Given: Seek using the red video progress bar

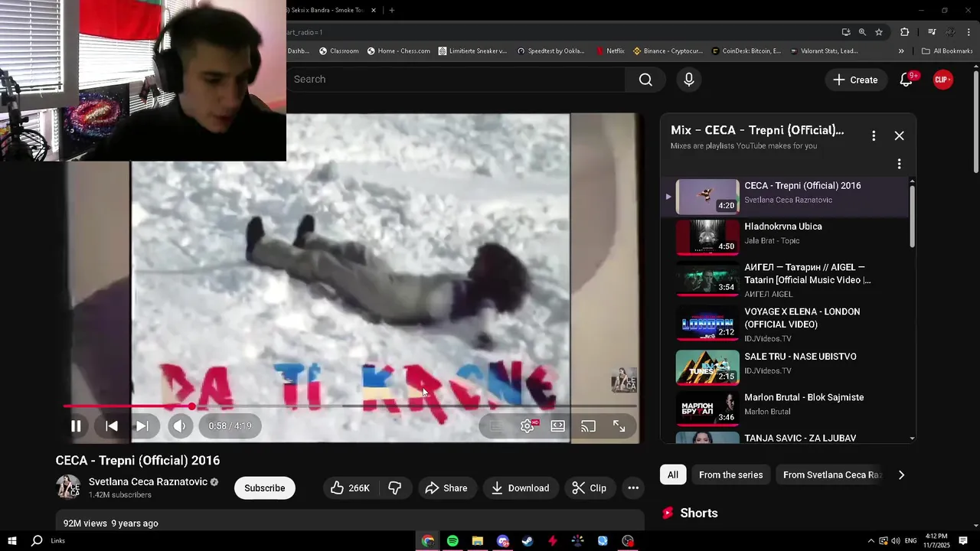Looking at the screenshot, I should point(351,406).
